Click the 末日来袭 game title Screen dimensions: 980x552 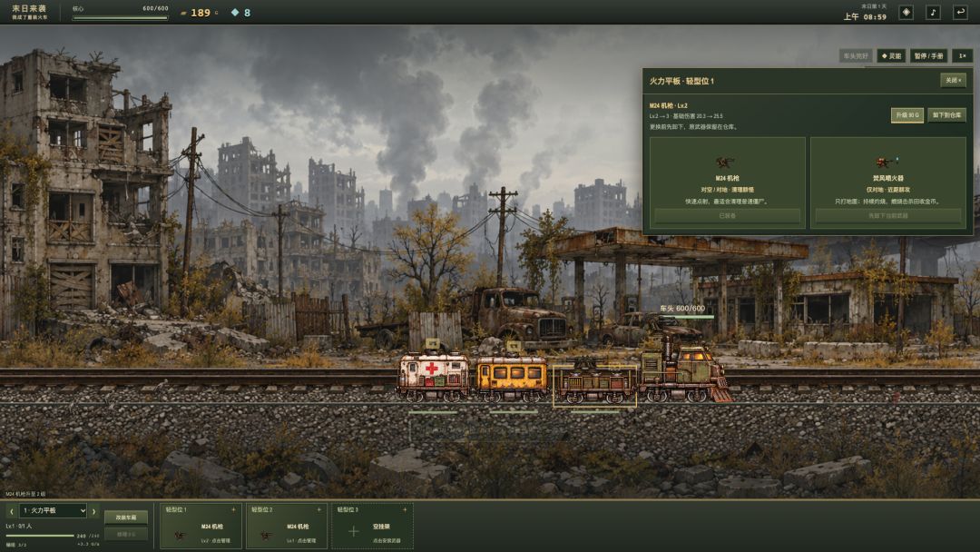(29, 9)
